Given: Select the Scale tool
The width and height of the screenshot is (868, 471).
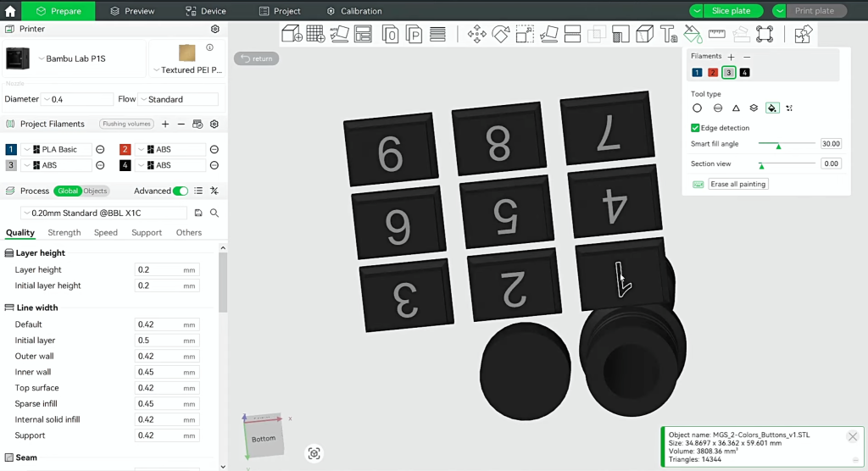Looking at the screenshot, I should point(525,35).
